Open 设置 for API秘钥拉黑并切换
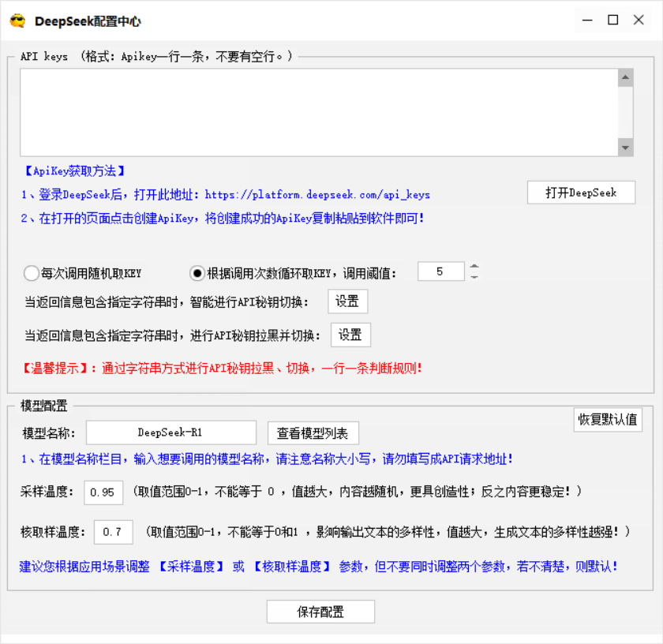This screenshot has width=663, height=644. 350,335
